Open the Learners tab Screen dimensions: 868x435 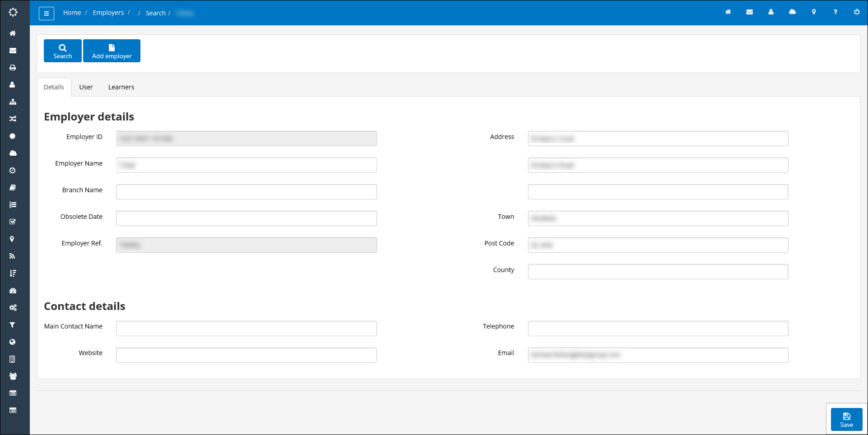point(121,87)
